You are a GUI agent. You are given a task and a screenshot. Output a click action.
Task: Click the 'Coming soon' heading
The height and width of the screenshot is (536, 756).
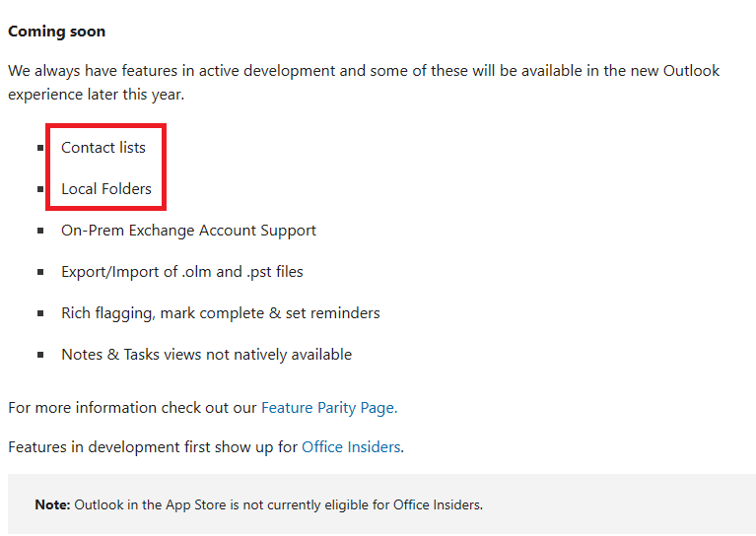tap(57, 32)
